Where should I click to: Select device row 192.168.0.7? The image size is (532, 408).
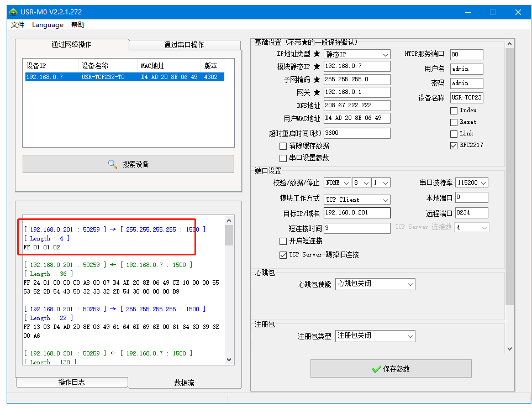pos(123,77)
